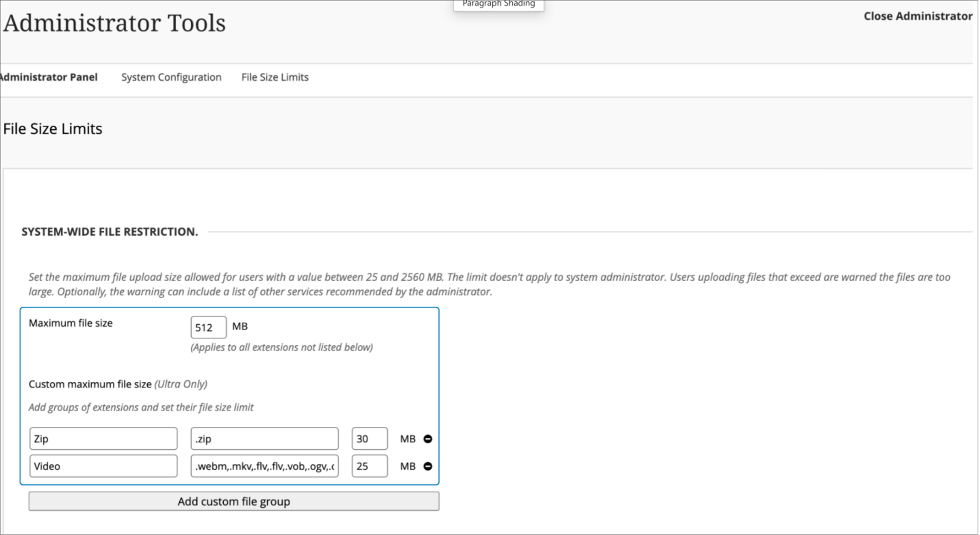This screenshot has height=535, width=980.
Task: Click the Video group name field
Action: (103, 466)
